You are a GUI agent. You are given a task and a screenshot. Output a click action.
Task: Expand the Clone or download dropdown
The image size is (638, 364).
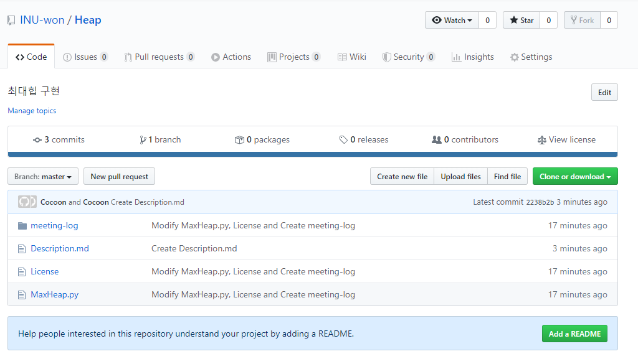575,176
